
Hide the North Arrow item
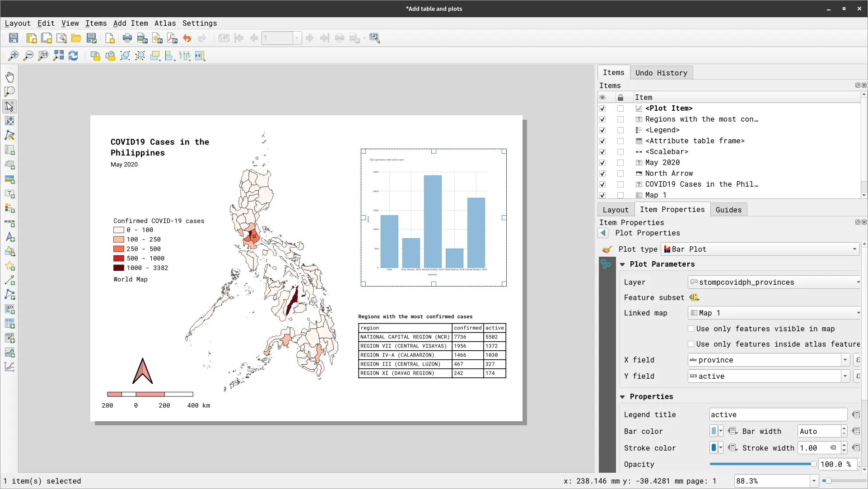[x=602, y=174]
